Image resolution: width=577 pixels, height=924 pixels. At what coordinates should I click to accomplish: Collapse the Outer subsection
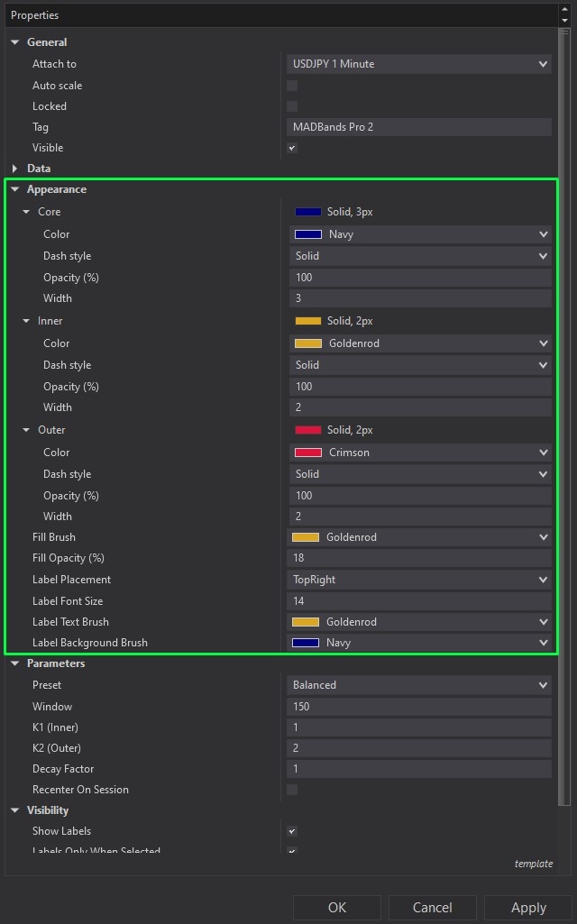pos(26,430)
